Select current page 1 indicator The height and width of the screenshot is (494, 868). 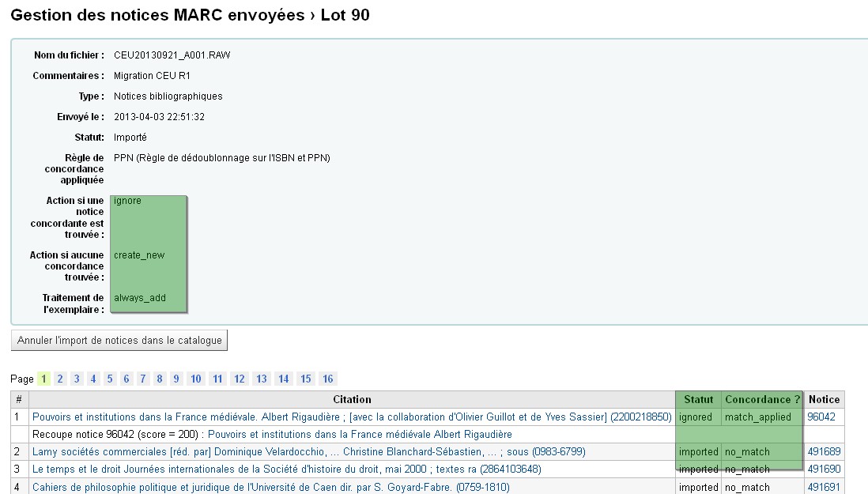[x=43, y=379]
